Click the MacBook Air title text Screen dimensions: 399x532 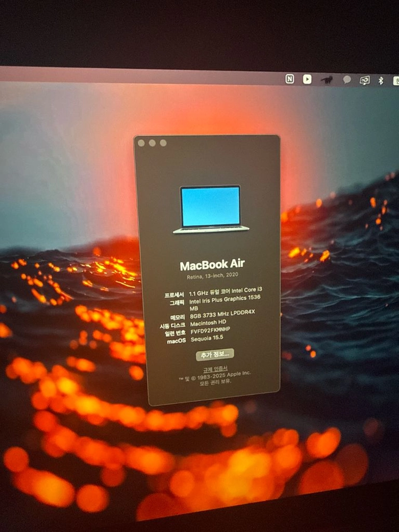212,265
